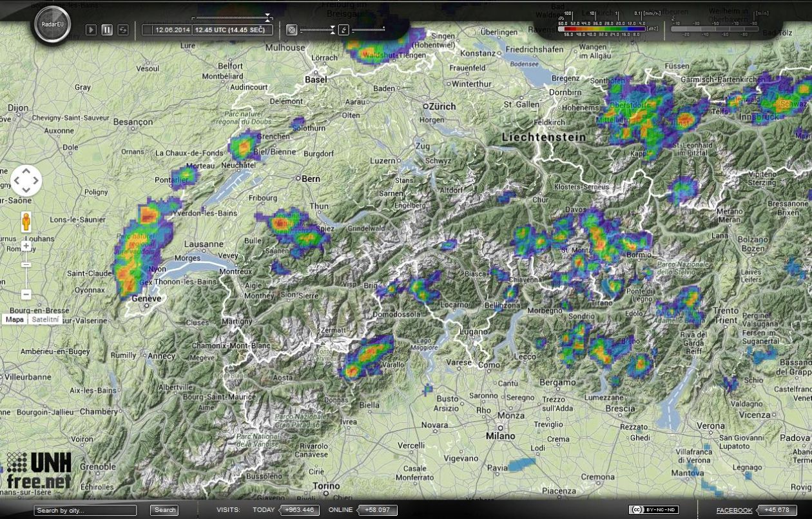Viewport: 812px width, 519px height.
Task: Open the FACEBOOK link
Action: point(734,511)
